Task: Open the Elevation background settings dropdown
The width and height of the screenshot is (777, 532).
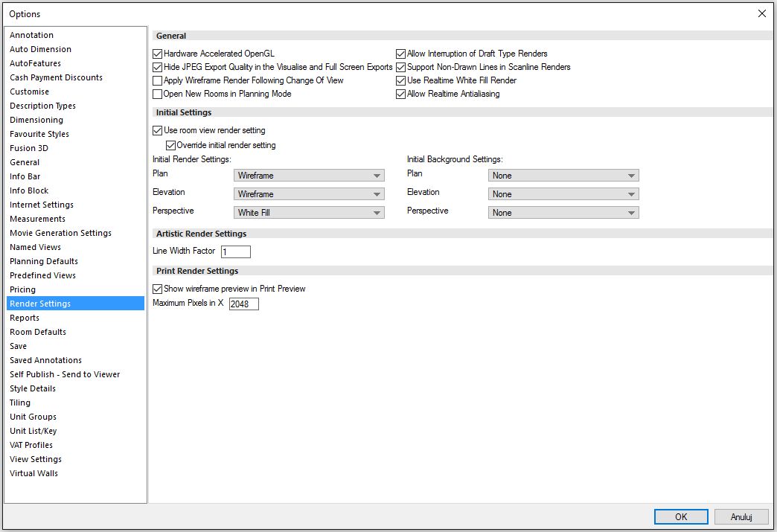Action: 563,194
